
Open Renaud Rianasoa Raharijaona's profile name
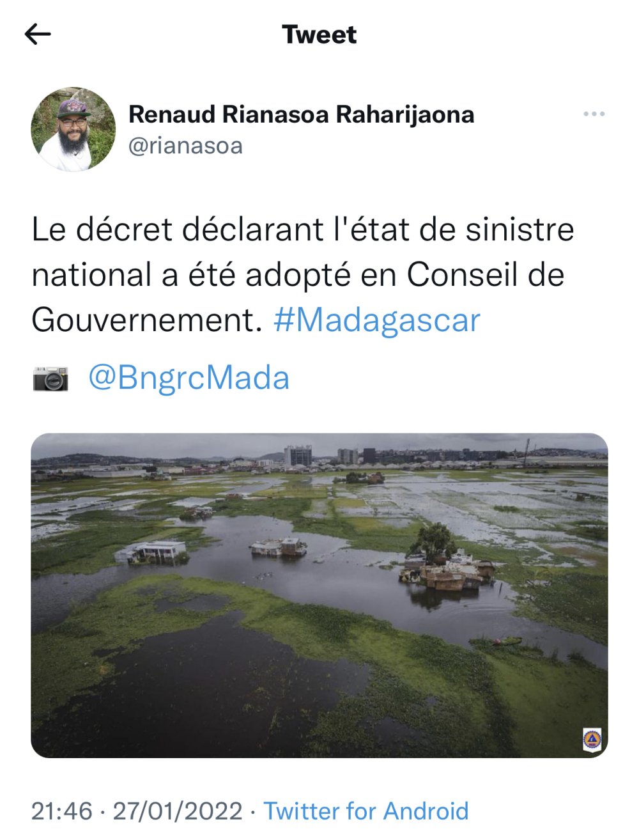tap(302, 115)
